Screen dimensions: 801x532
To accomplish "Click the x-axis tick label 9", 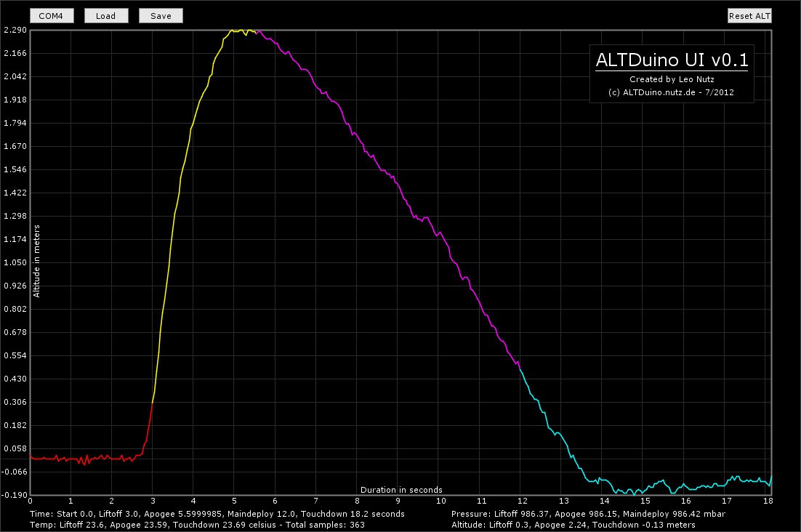I will point(398,501).
